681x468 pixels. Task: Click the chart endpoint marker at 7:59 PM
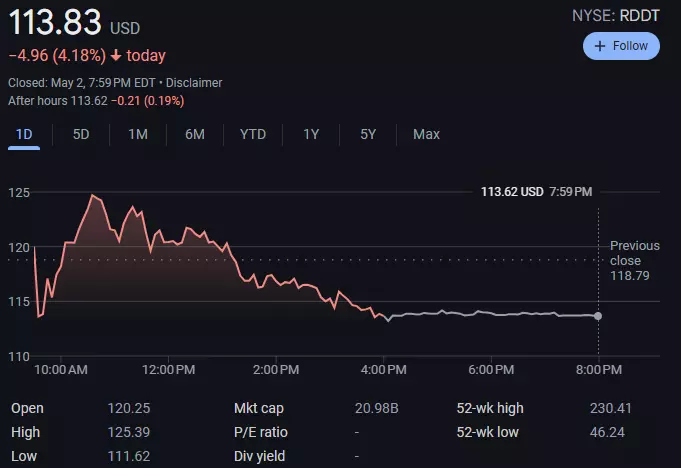coord(598,316)
